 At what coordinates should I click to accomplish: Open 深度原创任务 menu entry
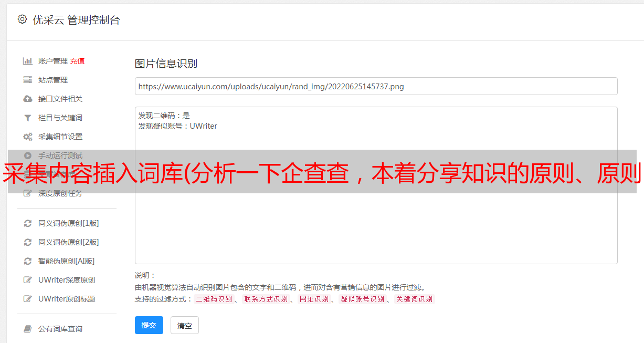click(x=60, y=193)
